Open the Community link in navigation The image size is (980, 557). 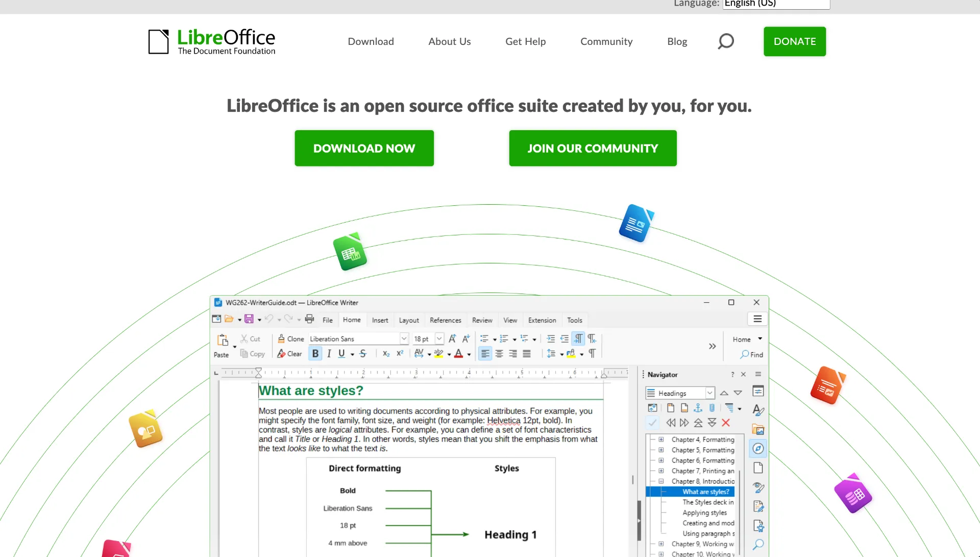pyautogui.click(x=606, y=41)
